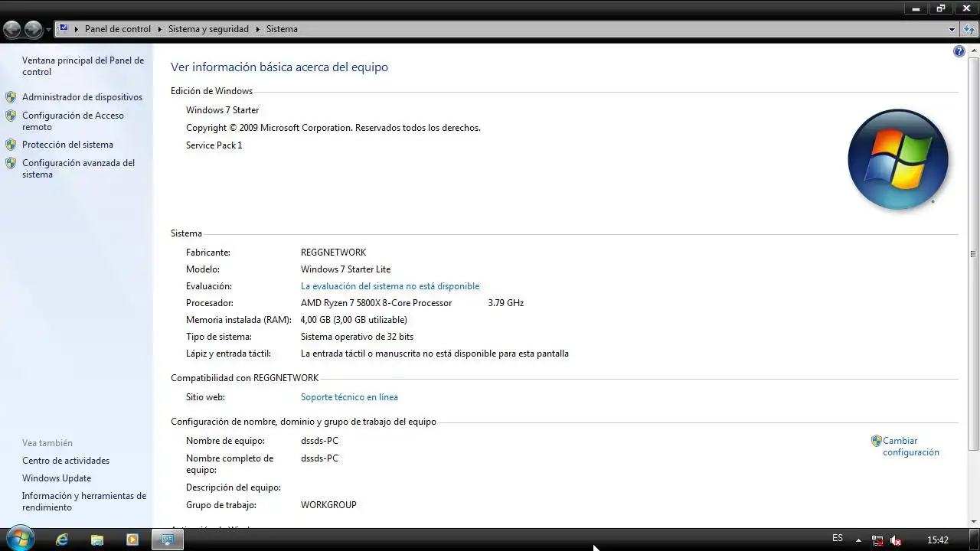Click Show desktop strip at taskbar end
This screenshot has width=980, height=551.
[975, 540]
